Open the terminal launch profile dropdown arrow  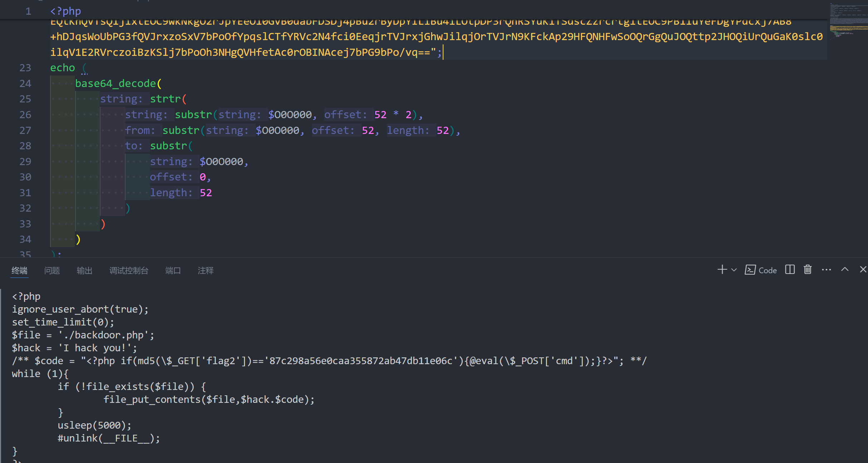[x=734, y=270]
